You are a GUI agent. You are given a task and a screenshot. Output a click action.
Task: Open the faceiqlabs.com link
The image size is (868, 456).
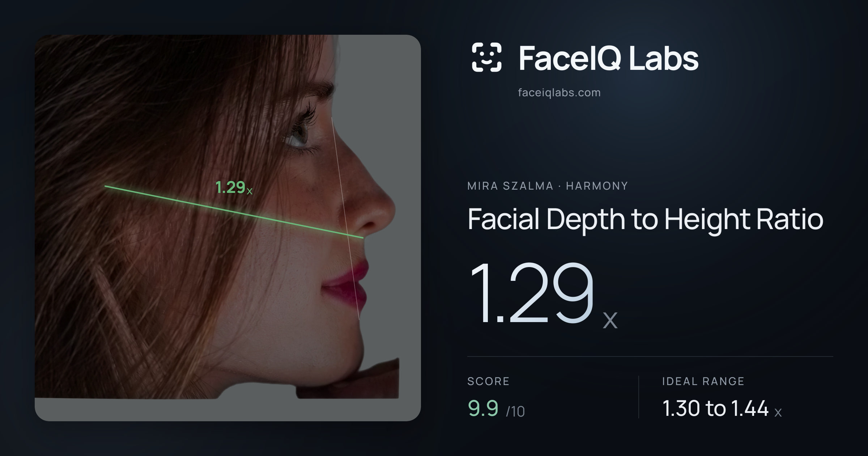[x=559, y=93]
